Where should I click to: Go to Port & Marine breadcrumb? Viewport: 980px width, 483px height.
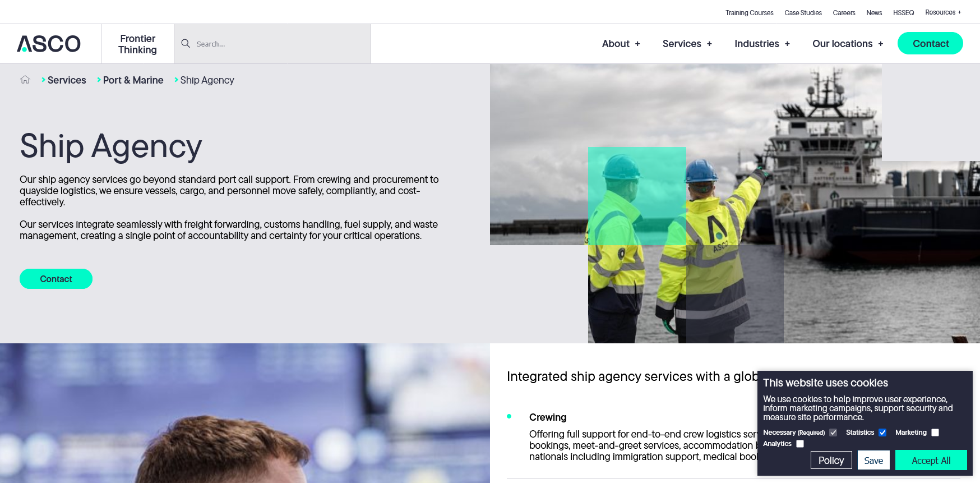[x=133, y=80]
